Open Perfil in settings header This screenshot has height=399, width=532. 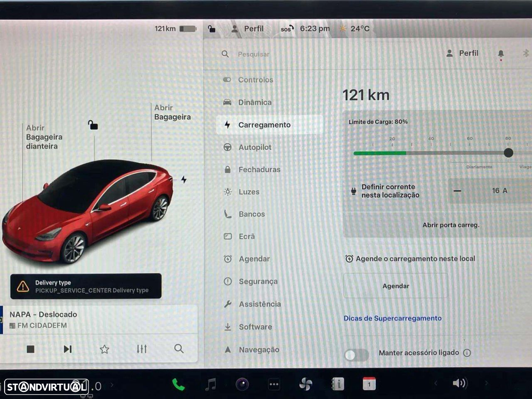(462, 53)
